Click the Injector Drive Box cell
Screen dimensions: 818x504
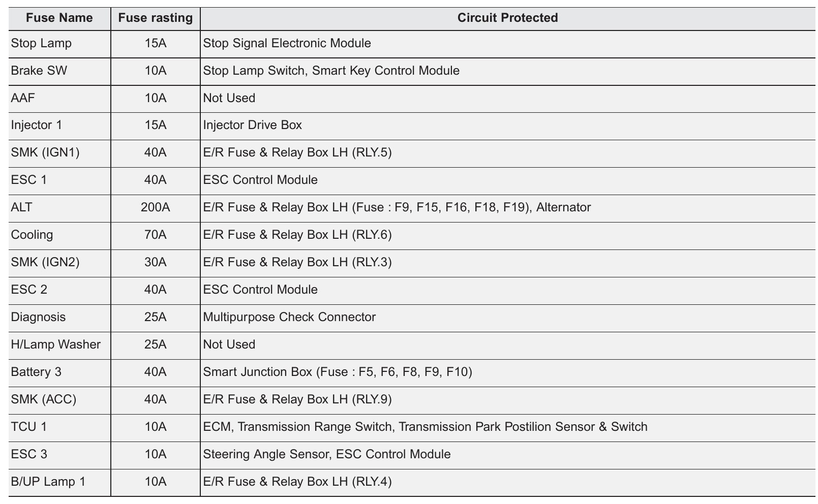point(252,125)
